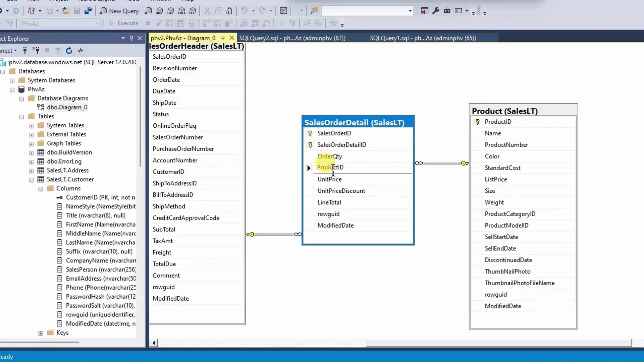Switch to the SQLQuery1.sql tab

click(x=423, y=38)
